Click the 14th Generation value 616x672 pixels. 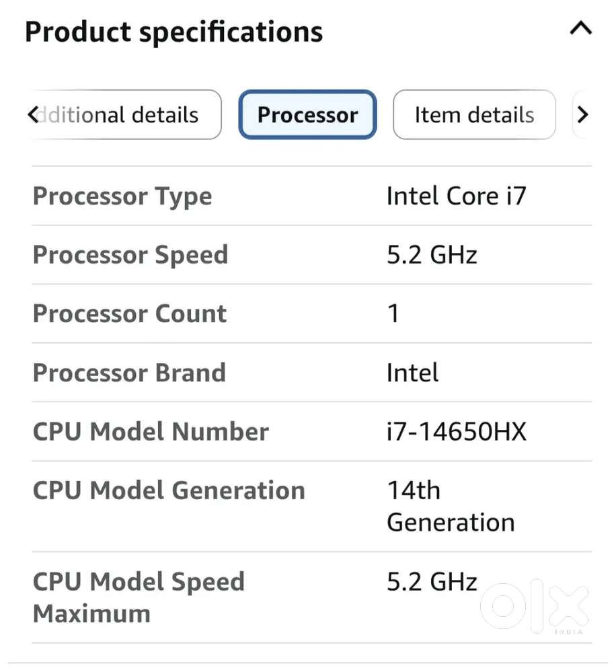(x=451, y=507)
